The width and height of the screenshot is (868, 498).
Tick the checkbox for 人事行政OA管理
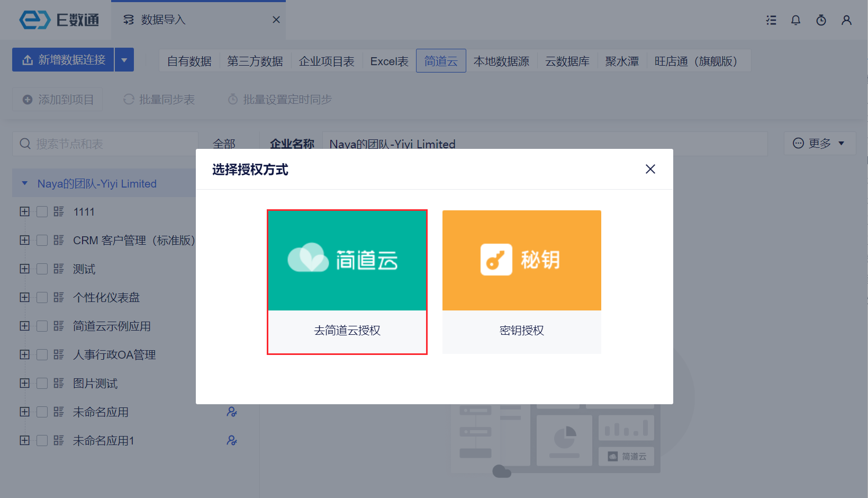point(42,354)
